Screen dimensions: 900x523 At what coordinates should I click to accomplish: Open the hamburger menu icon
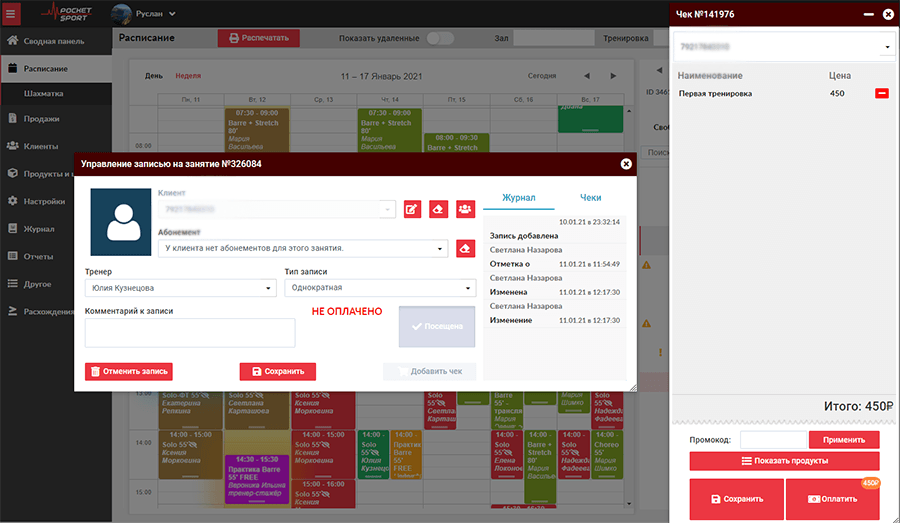(10, 13)
